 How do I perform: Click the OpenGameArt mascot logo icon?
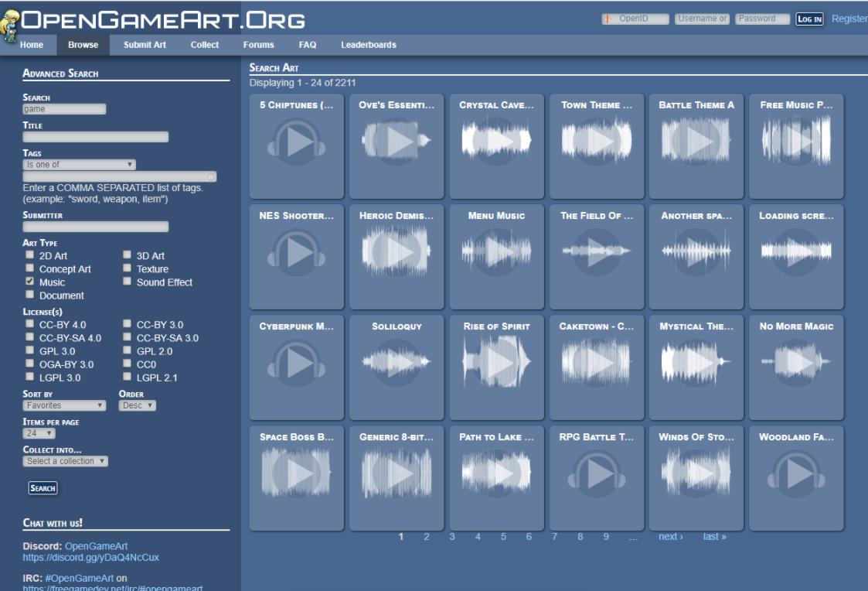pyautogui.click(x=10, y=25)
